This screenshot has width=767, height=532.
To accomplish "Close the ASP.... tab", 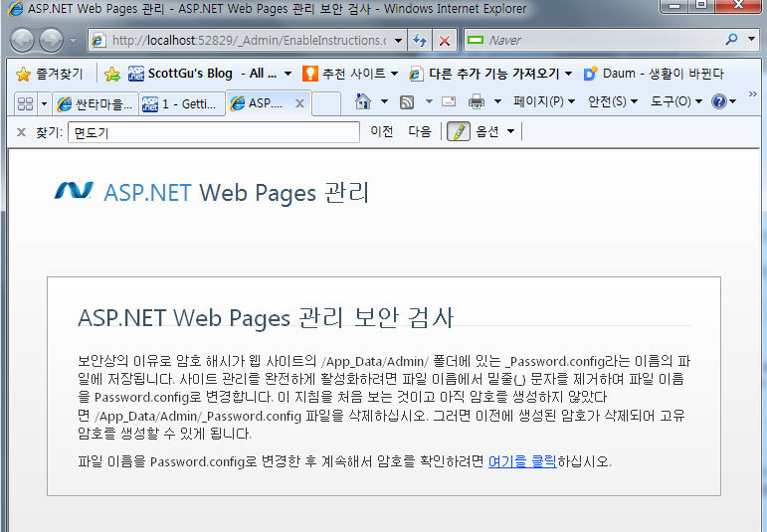I will tap(299, 103).
